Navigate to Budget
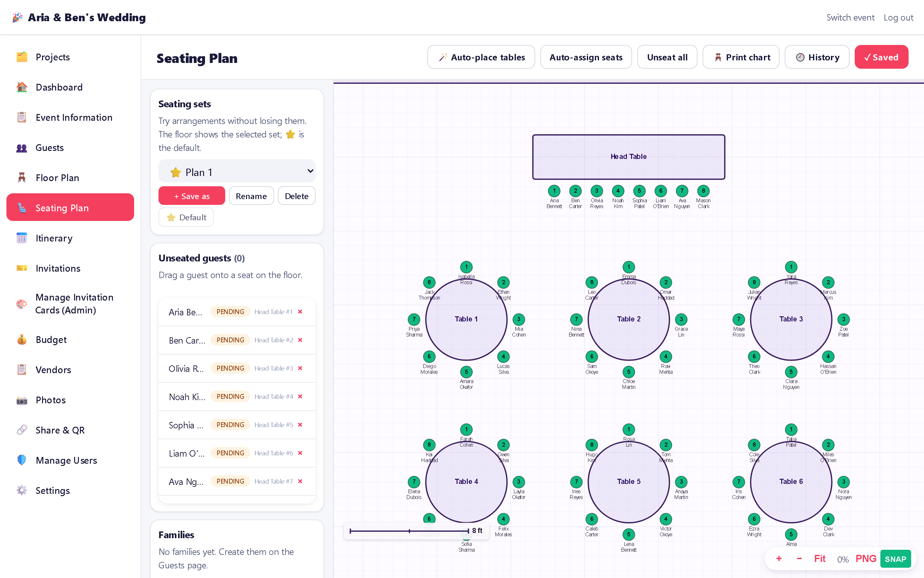 (70, 339)
